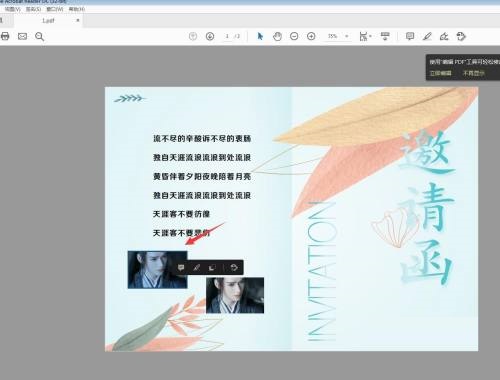500x380 pixels.
Task: Click 立即编辑 in the tooltip
Action: click(440, 73)
